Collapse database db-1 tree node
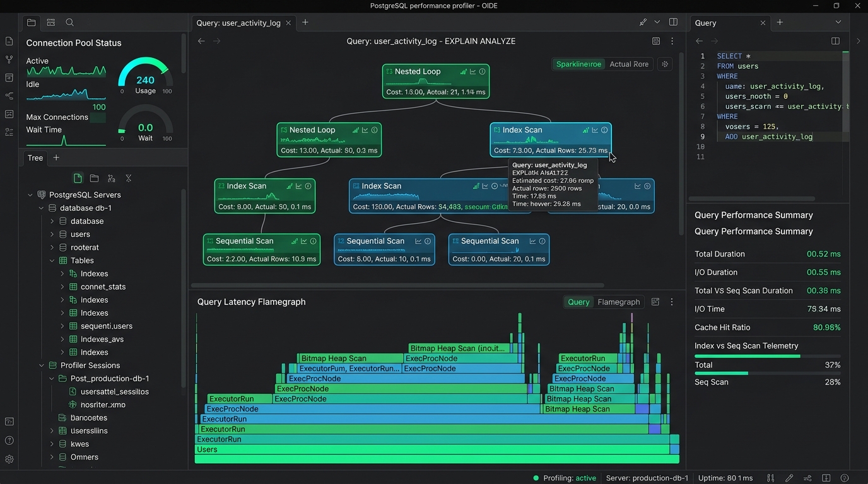This screenshot has height=484, width=868. point(42,209)
